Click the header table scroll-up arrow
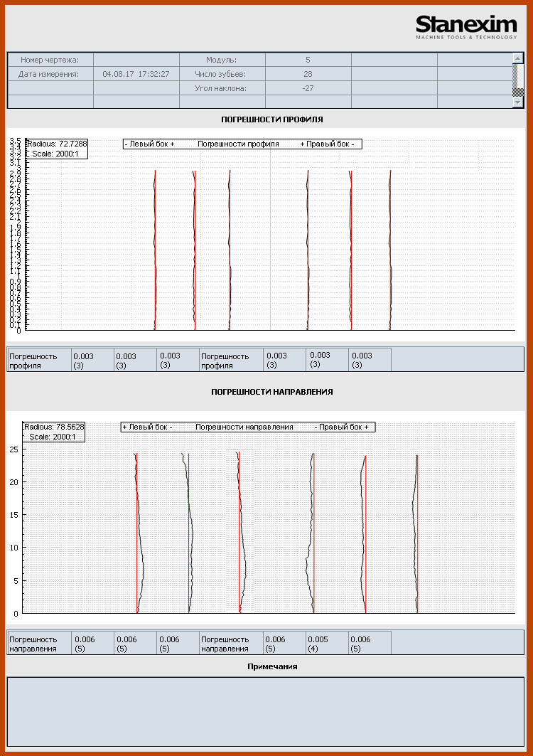 pyautogui.click(x=517, y=58)
